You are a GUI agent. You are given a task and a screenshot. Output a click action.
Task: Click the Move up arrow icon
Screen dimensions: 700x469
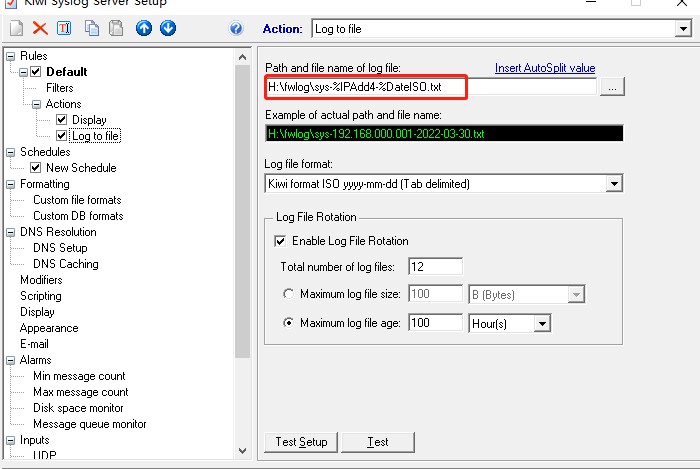click(144, 29)
